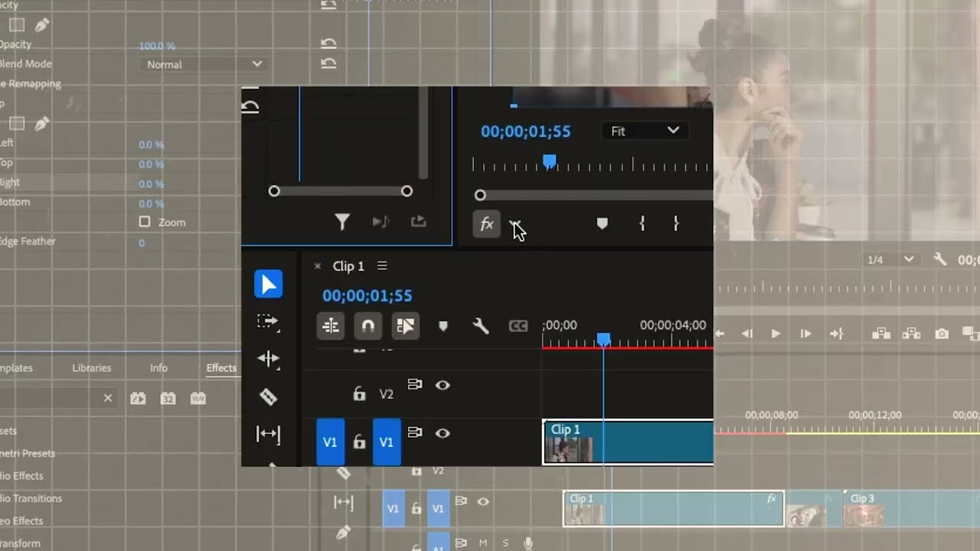This screenshot has height=551, width=980.
Task: Toggle eye on background timeline V1 track
Action: tap(483, 502)
